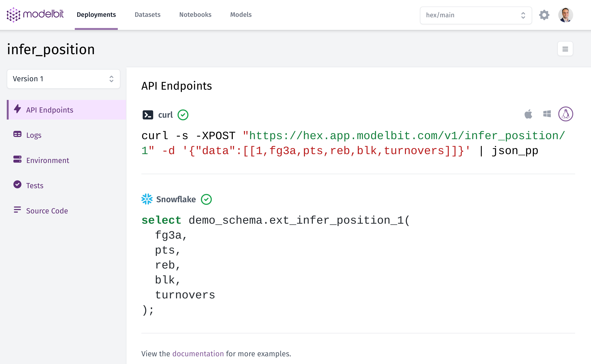Open the Logs sidebar section
The height and width of the screenshot is (364, 591).
[34, 135]
